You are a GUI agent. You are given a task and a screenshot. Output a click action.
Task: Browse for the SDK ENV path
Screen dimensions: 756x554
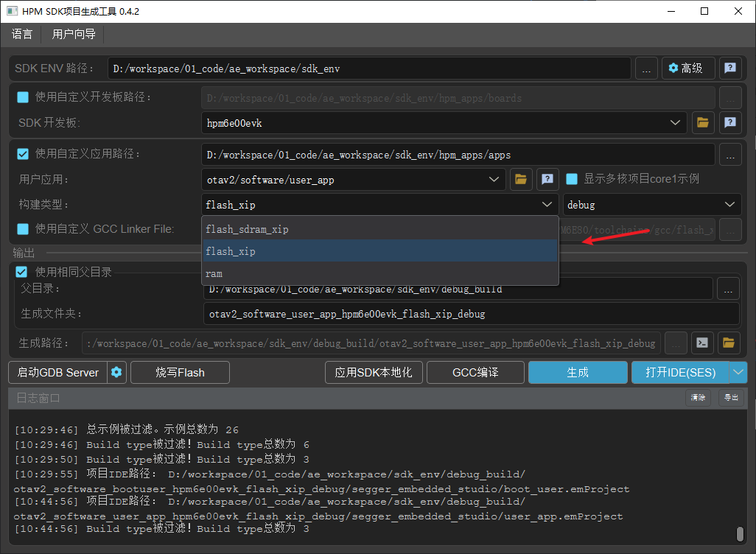pos(646,69)
